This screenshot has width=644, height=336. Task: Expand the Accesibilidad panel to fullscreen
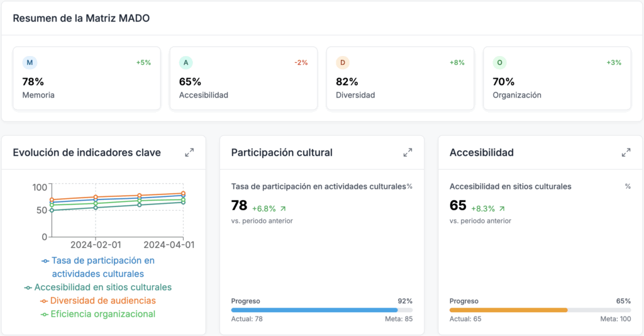(626, 152)
